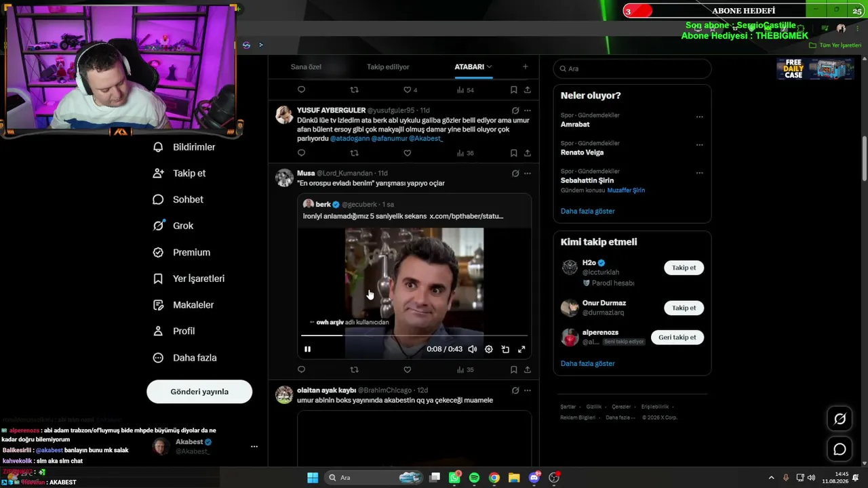Bookmark the YUSUF AYBERGULER post
868x488 pixels.
(513, 153)
